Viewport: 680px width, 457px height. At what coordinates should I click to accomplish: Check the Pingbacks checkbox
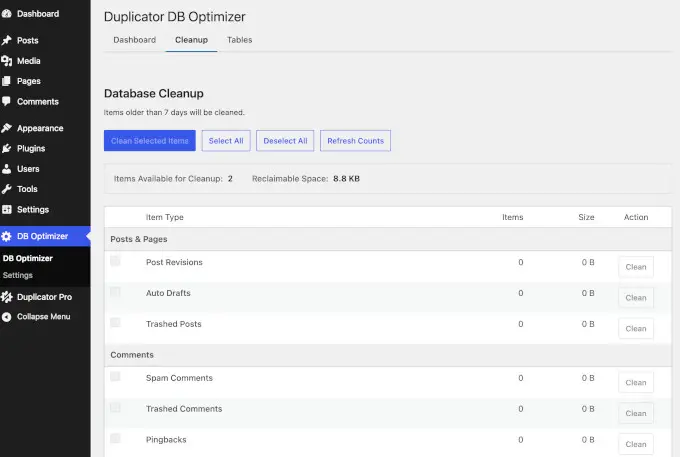(115, 438)
